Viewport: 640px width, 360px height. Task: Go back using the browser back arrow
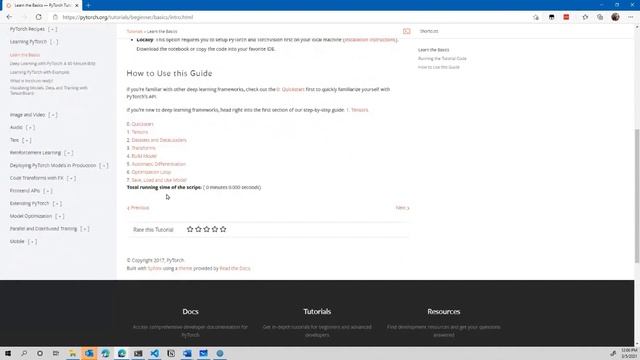tap(9, 17)
